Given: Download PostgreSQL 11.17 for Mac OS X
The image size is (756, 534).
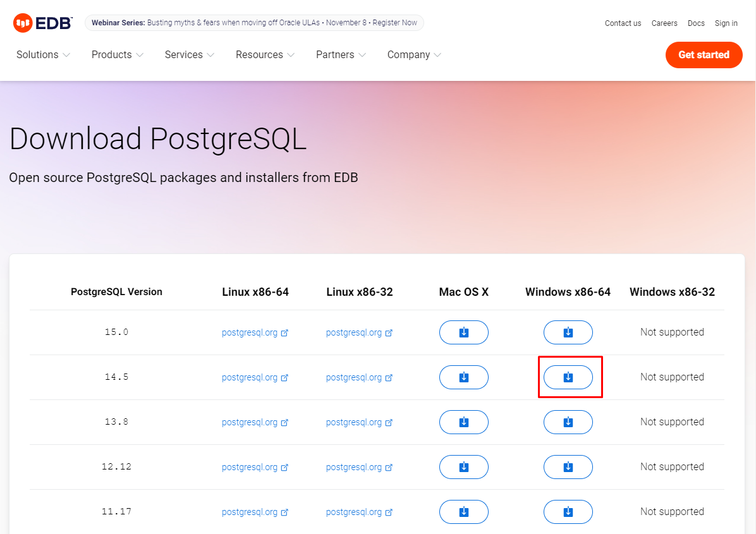Looking at the screenshot, I should click(x=464, y=511).
